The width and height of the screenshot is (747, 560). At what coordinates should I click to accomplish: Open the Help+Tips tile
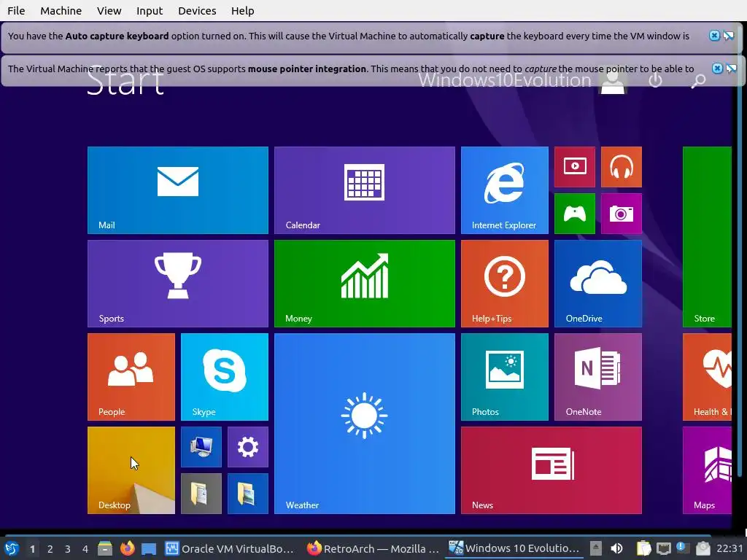coord(505,284)
